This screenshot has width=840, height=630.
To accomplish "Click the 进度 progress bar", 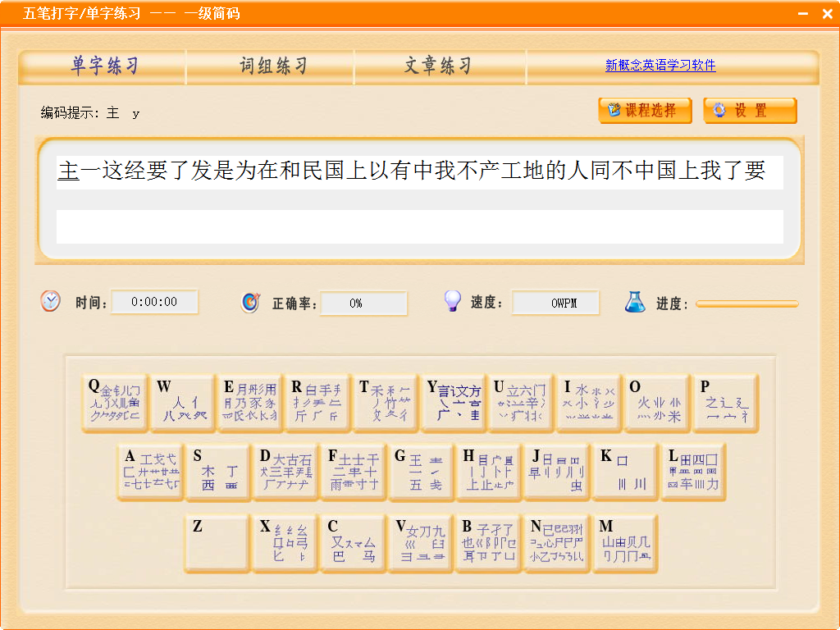I will point(746,304).
